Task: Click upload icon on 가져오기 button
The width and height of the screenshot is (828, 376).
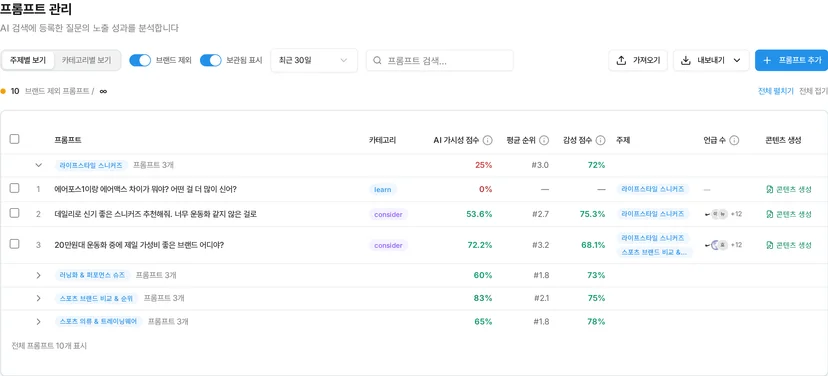Action: 621,60
